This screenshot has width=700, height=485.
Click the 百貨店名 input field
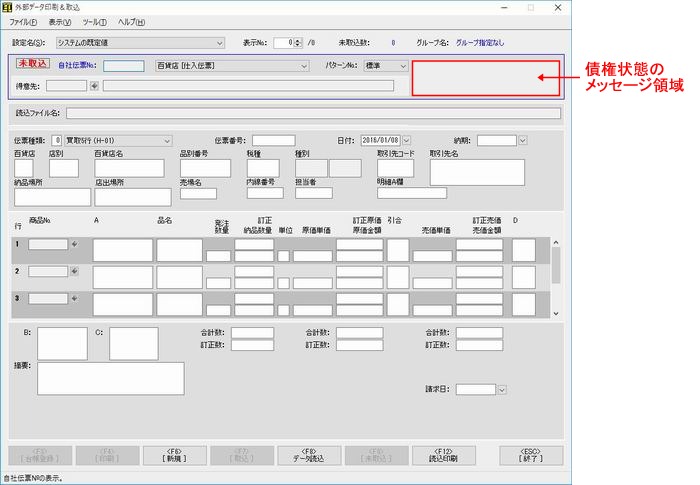pyautogui.click(x=129, y=168)
